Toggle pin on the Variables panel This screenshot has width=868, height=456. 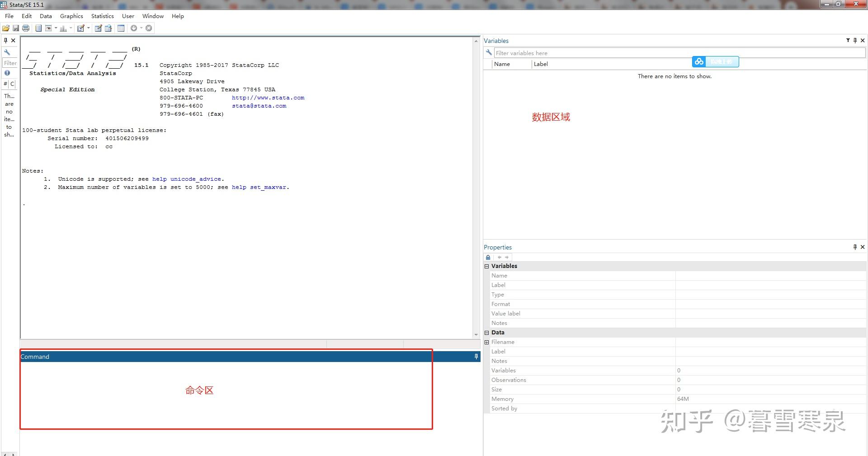855,41
